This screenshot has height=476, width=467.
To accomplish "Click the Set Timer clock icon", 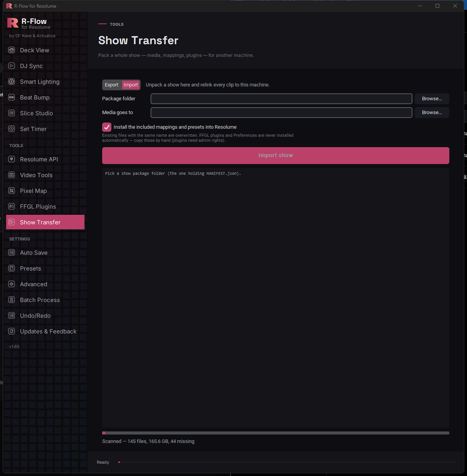I will (x=12, y=129).
